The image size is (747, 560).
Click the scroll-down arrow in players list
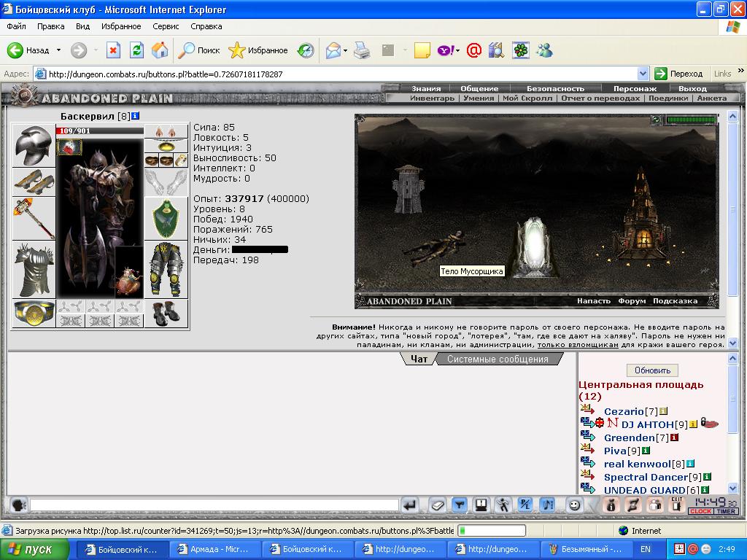point(732,488)
